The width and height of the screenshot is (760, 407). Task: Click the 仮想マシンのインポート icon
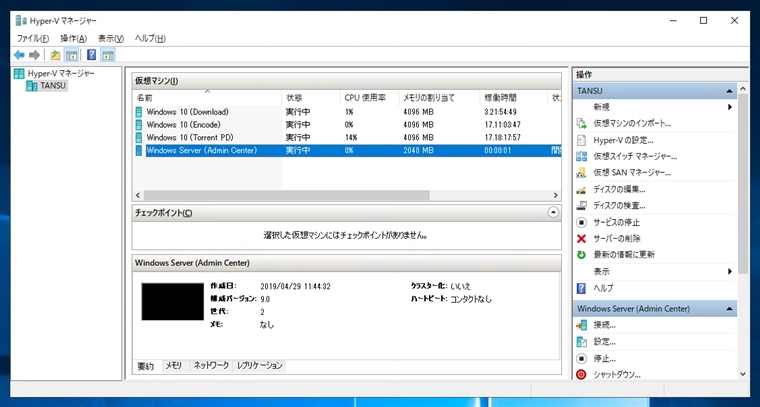coord(582,124)
